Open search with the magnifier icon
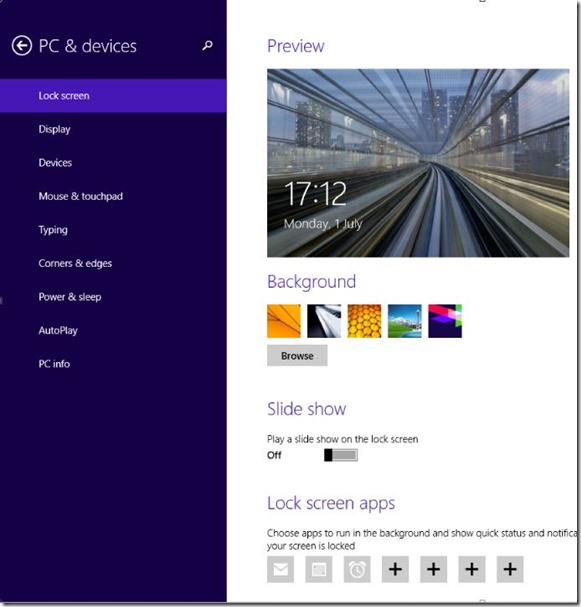This screenshot has width=581, height=607. pyautogui.click(x=207, y=46)
